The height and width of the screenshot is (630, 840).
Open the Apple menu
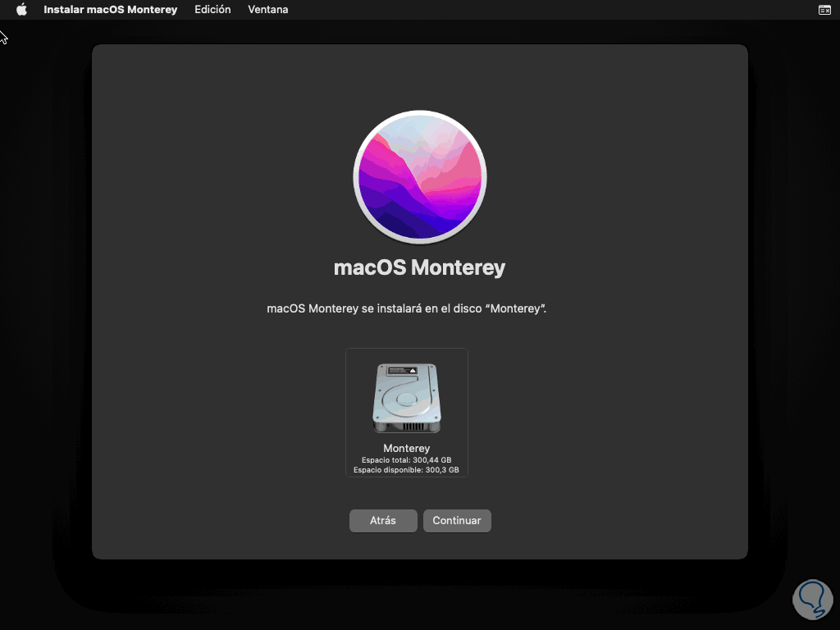21,10
